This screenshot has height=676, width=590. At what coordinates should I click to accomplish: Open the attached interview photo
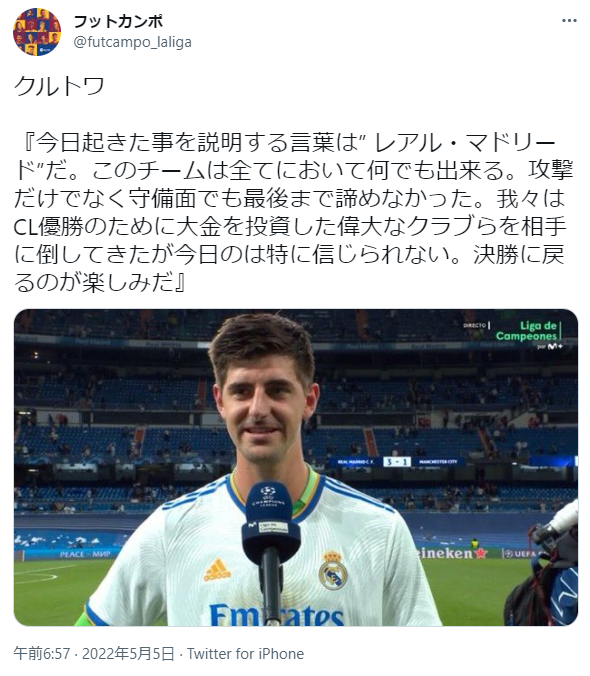click(296, 467)
